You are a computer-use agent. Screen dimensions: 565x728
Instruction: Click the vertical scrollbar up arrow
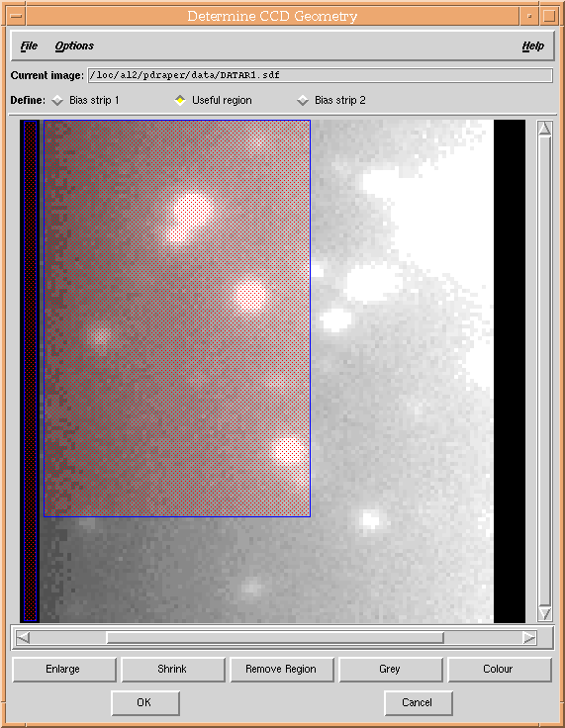pos(544,129)
